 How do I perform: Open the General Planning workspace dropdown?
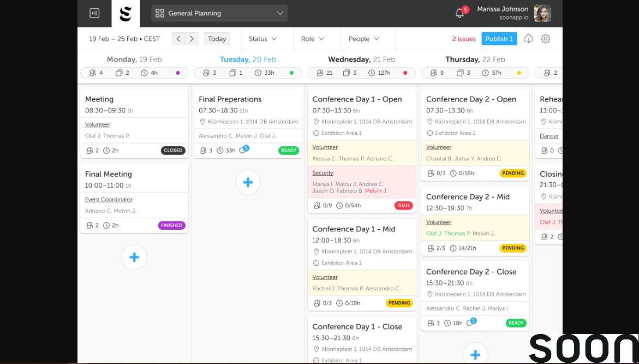tap(218, 13)
